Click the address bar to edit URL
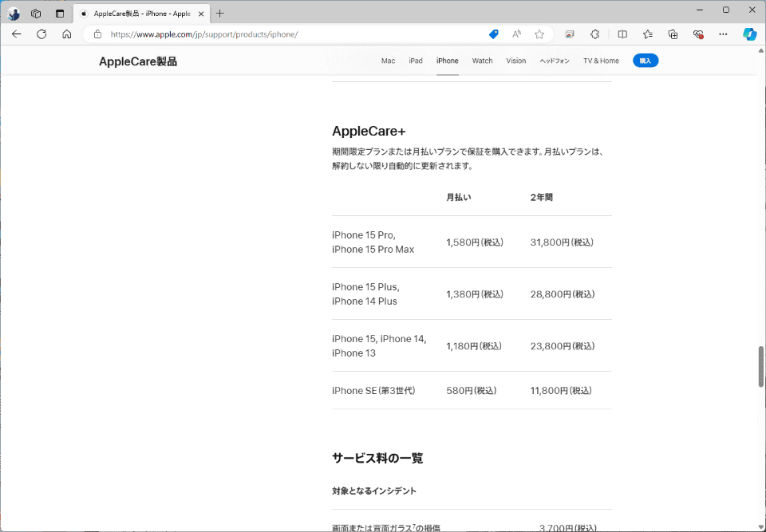766x532 pixels. click(279, 34)
